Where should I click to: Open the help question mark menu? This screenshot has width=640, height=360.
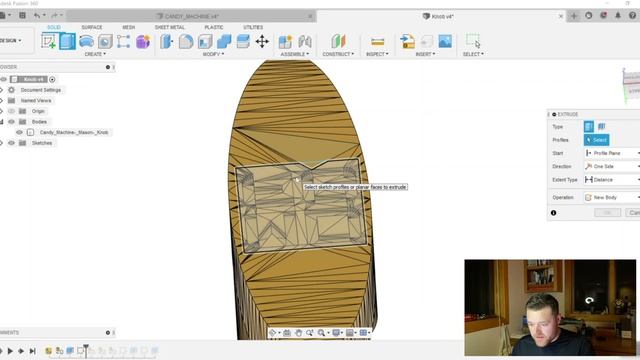pos(632,16)
